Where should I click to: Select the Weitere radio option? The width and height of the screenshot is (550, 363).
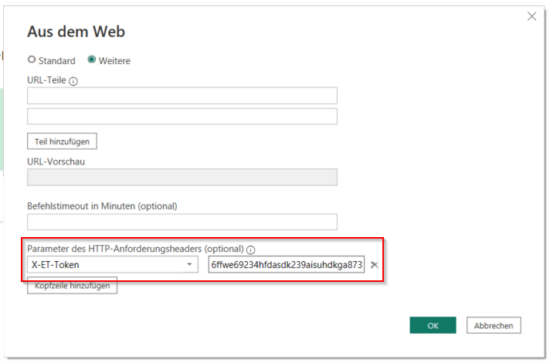pyautogui.click(x=92, y=60)
